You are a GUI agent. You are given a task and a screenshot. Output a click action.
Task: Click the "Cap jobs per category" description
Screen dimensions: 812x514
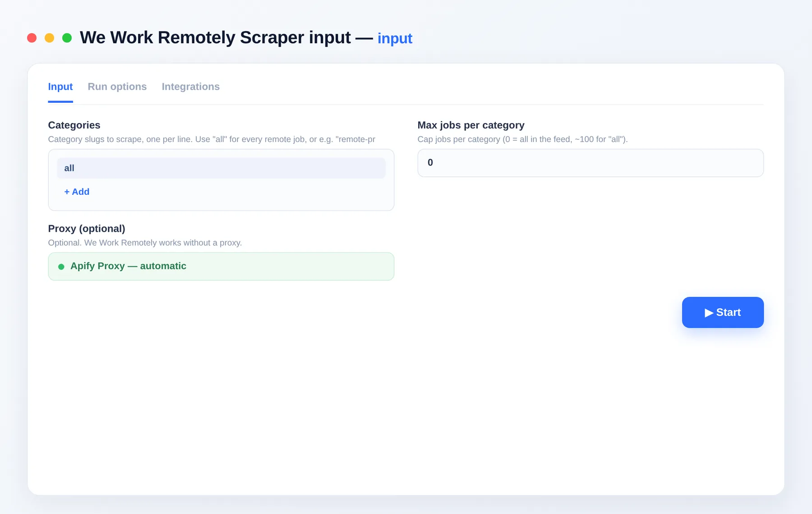click(x=522, y=139)
